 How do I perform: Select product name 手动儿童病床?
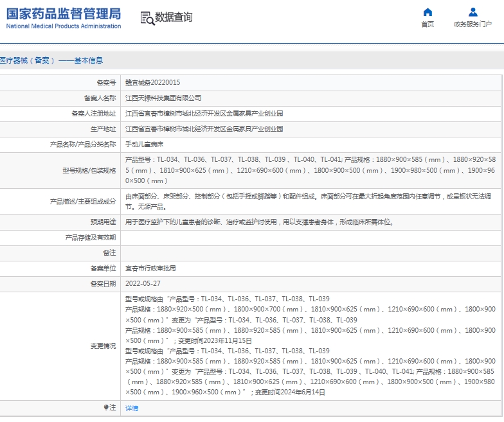click(144, 144)
